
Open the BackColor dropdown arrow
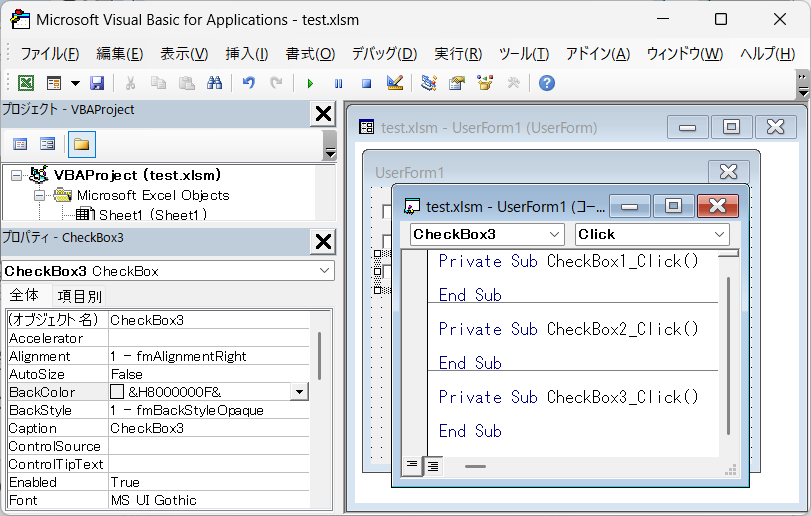tap(299, 392)
